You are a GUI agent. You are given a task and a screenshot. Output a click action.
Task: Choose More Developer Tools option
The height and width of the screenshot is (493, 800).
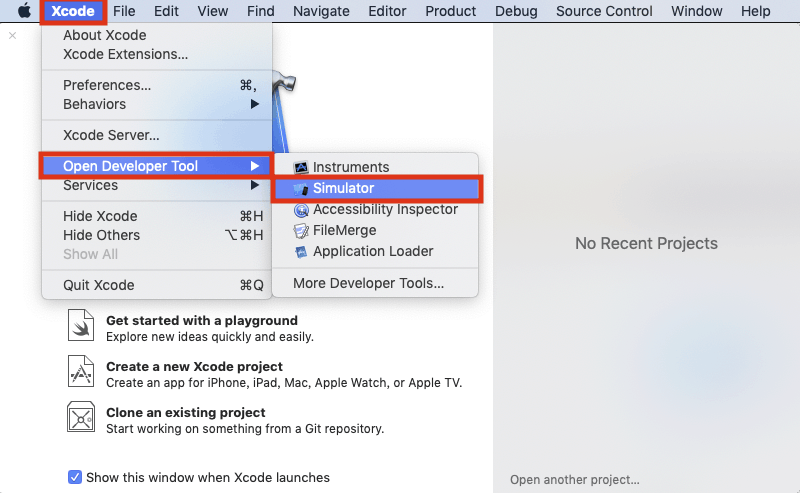pos(368,283)
